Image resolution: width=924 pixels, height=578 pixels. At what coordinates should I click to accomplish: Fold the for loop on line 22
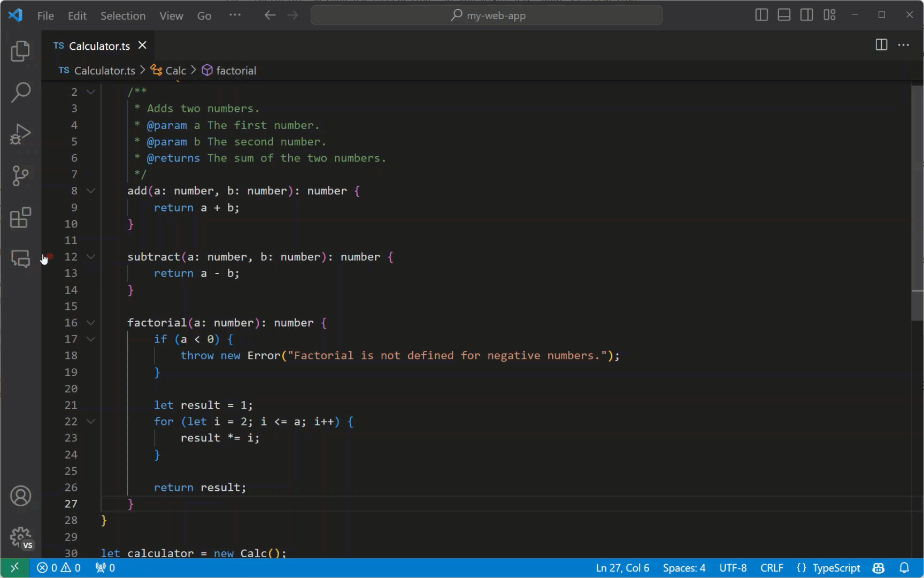point(91,422)
